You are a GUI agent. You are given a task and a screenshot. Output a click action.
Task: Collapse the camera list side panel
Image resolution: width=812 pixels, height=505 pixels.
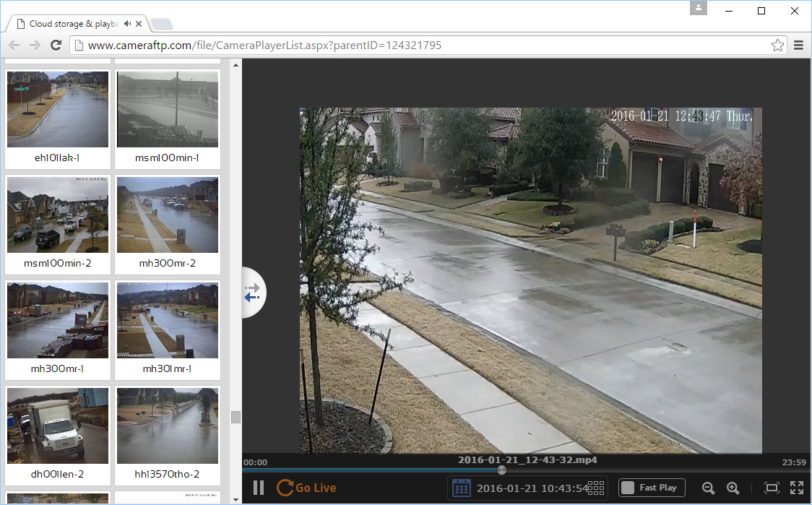(x=254, y=293)
